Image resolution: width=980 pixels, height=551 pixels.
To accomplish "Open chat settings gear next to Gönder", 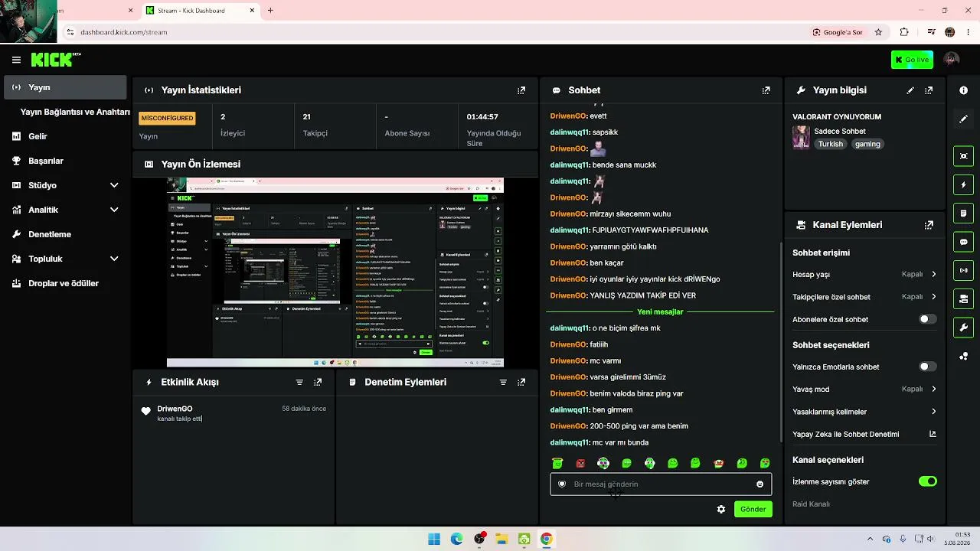I will [720, 509].
